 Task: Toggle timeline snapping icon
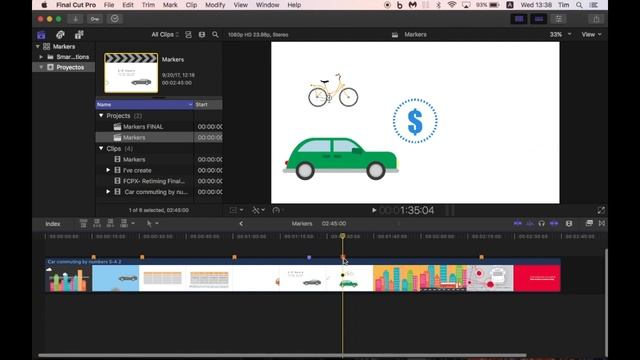coord(554,224)
